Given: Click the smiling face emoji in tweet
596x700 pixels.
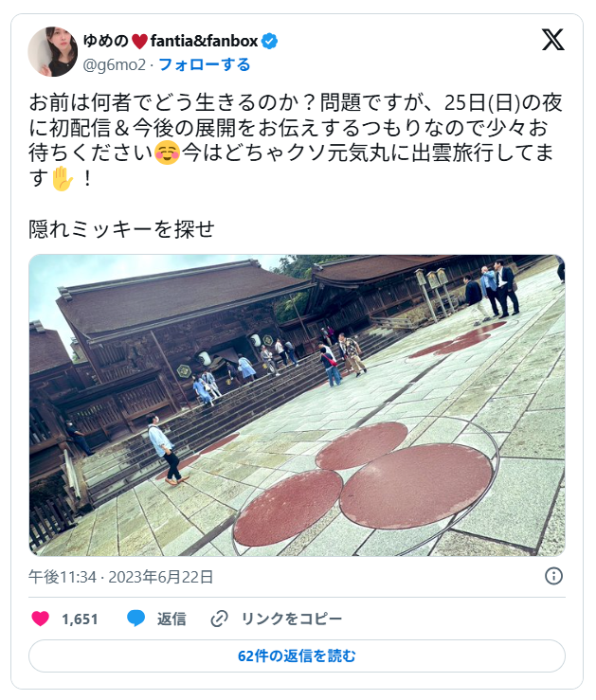Looking at the screenshot, I should 167,153.
